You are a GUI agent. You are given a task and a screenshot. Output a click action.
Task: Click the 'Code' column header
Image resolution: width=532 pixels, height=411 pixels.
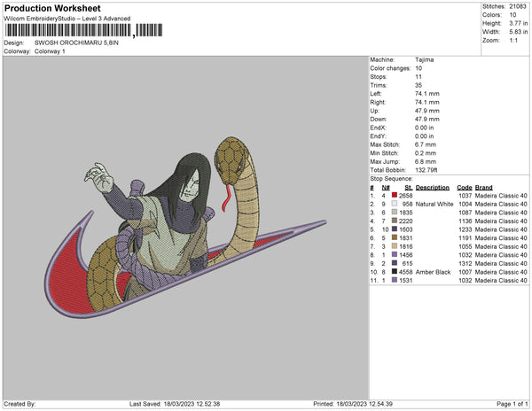pos(465,188)
